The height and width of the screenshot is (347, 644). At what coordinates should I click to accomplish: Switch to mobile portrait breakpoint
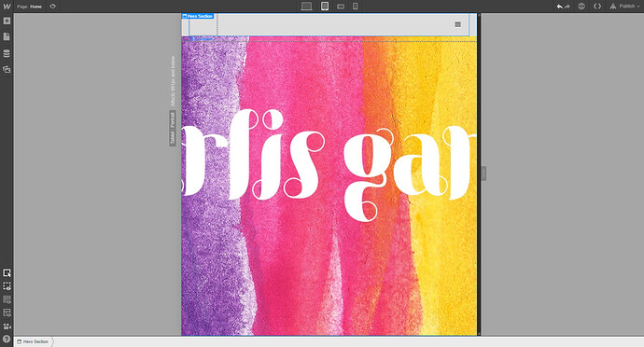356,7
